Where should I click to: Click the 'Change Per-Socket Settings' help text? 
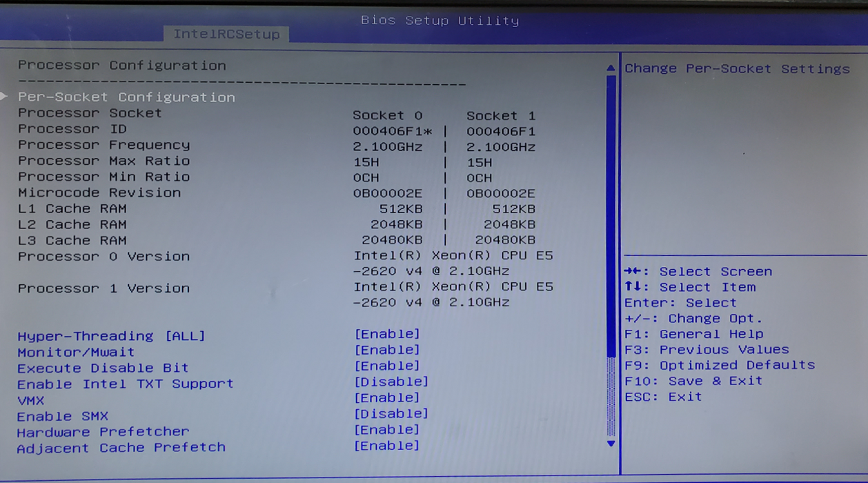pyautogui.click(x=737, y=69)
